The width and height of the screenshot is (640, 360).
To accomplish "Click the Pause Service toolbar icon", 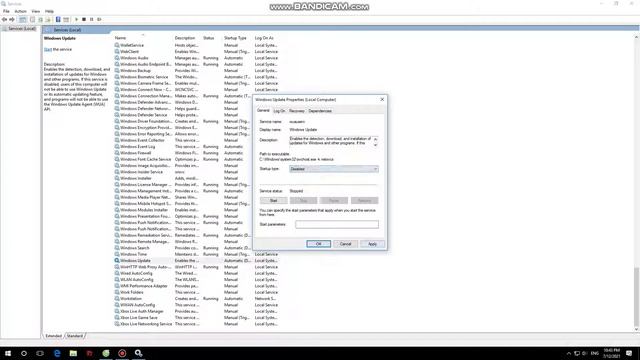I will click(91, 19).
